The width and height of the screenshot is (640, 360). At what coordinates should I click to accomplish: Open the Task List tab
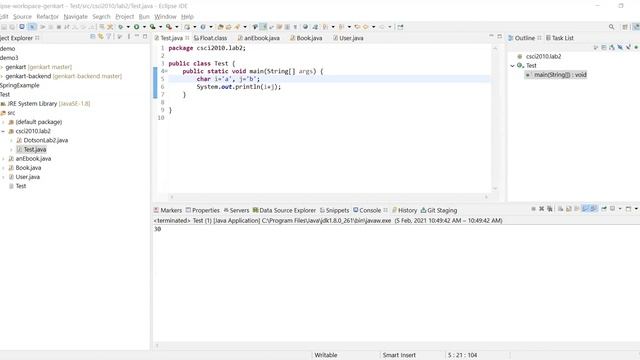(x=560, y=38)
